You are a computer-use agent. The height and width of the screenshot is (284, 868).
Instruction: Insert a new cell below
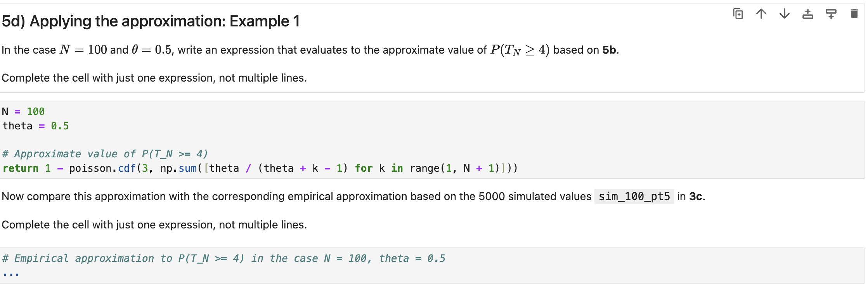830,14
